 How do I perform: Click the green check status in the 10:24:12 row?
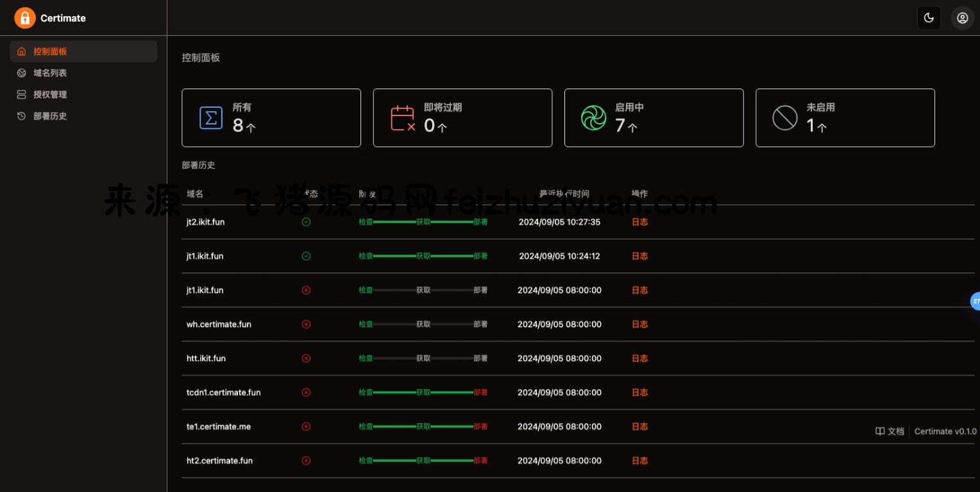pyautogui.click(x=306, y=256)
